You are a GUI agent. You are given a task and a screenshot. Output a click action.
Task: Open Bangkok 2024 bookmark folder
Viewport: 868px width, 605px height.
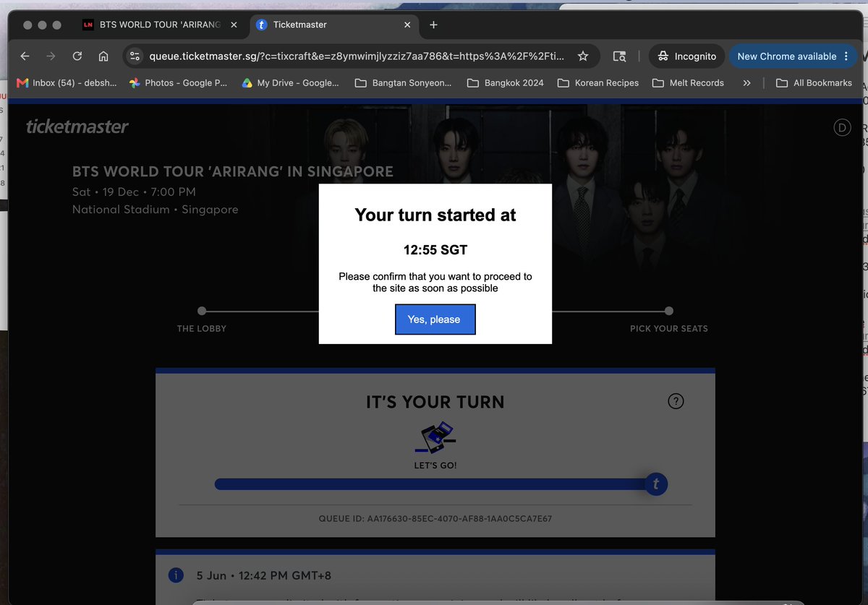click(x=506, y=83)
